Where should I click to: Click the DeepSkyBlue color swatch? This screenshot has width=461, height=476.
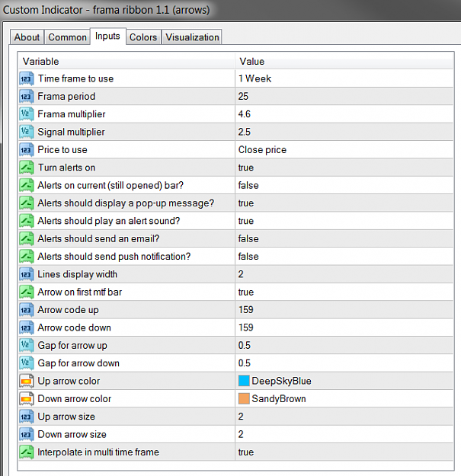(244, 381)
